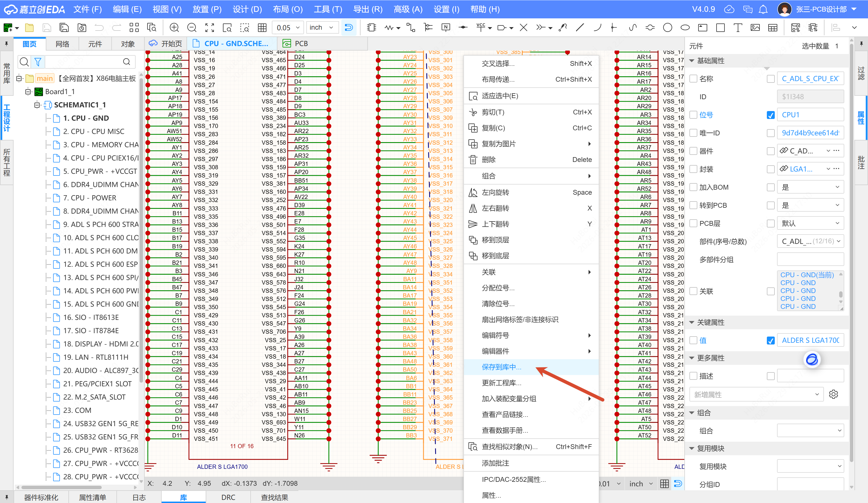Tick the checkbox left of 加入BOM
868x503 pixels.
tap(693, 187)
